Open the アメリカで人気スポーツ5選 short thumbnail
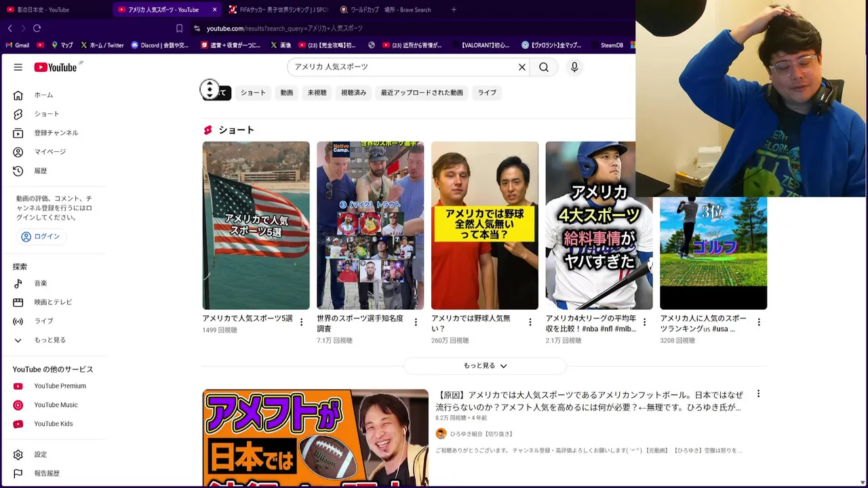The height and width of the screenshot is (488, 868). [256, 225]
